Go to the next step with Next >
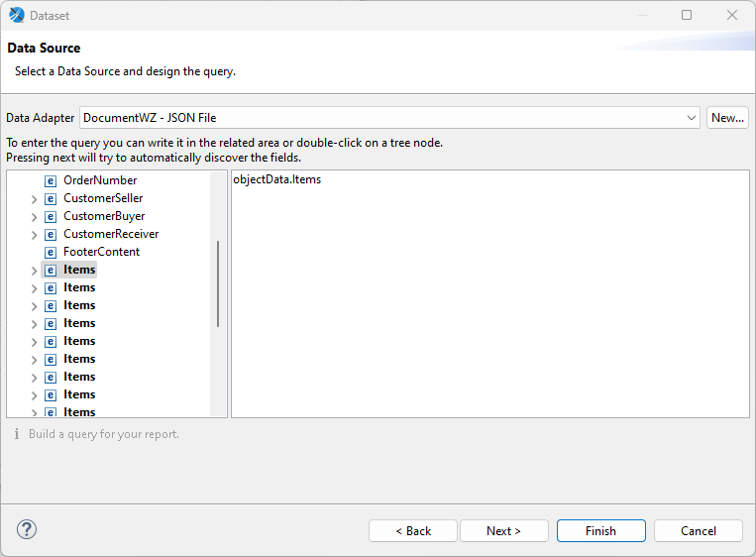 tap(503, 531)
